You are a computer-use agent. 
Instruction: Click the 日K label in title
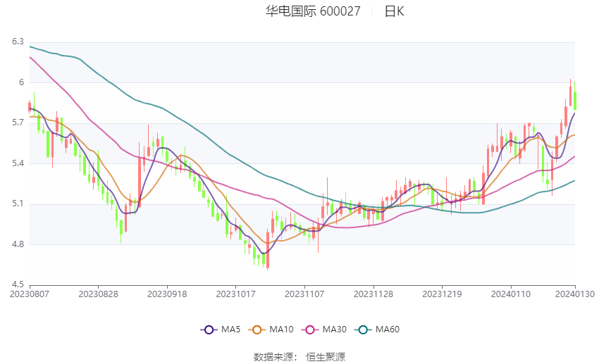point(394,11)
